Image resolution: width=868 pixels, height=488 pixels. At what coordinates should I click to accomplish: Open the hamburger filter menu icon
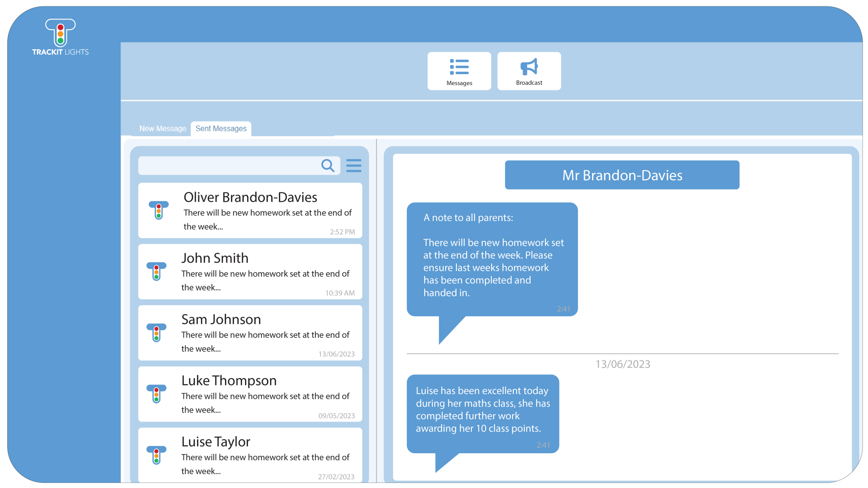[353, 165]
